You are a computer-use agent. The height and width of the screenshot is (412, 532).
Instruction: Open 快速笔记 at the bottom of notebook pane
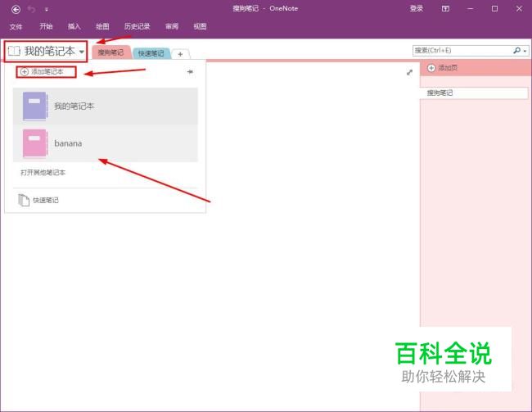[x=38, y=200]
